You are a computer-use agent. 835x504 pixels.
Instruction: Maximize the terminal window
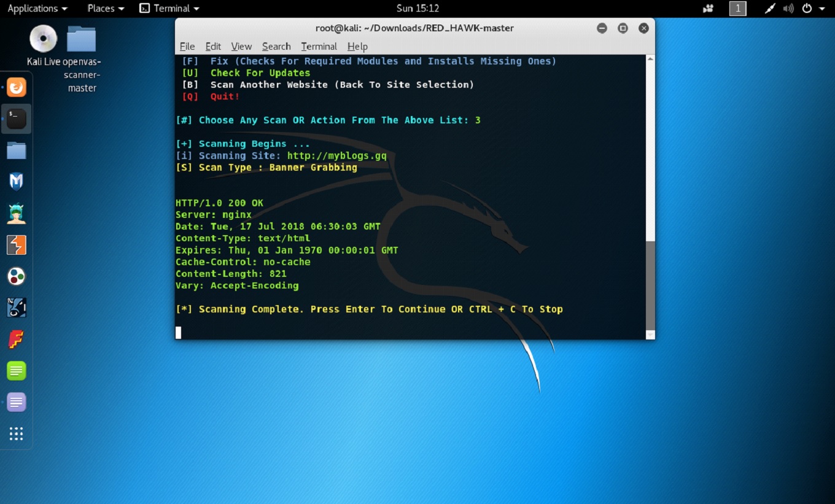click(x=623, y=28)
